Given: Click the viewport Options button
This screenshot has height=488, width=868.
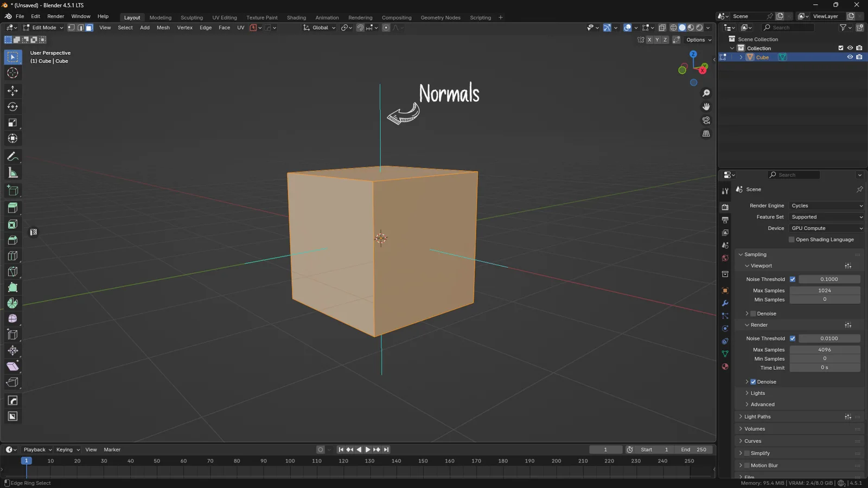Looking at the screenshot, I should click(699, 40).
